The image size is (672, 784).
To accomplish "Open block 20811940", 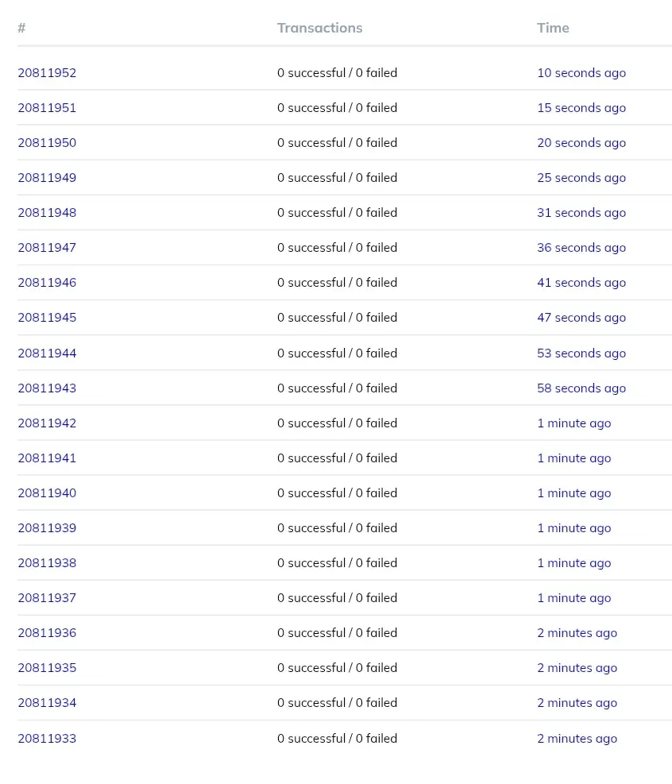I will (x=47, y=493).
